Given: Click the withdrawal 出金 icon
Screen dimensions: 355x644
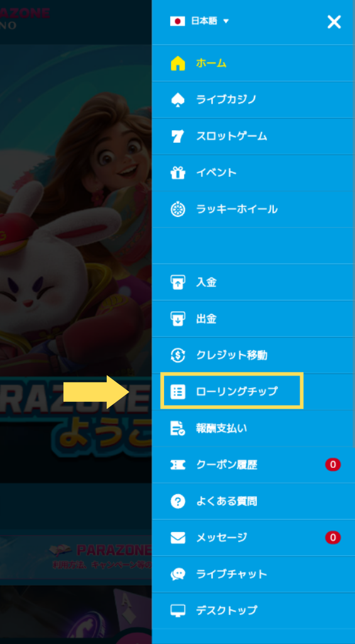Looking at the screenshot, I should (x=178, y=319).
